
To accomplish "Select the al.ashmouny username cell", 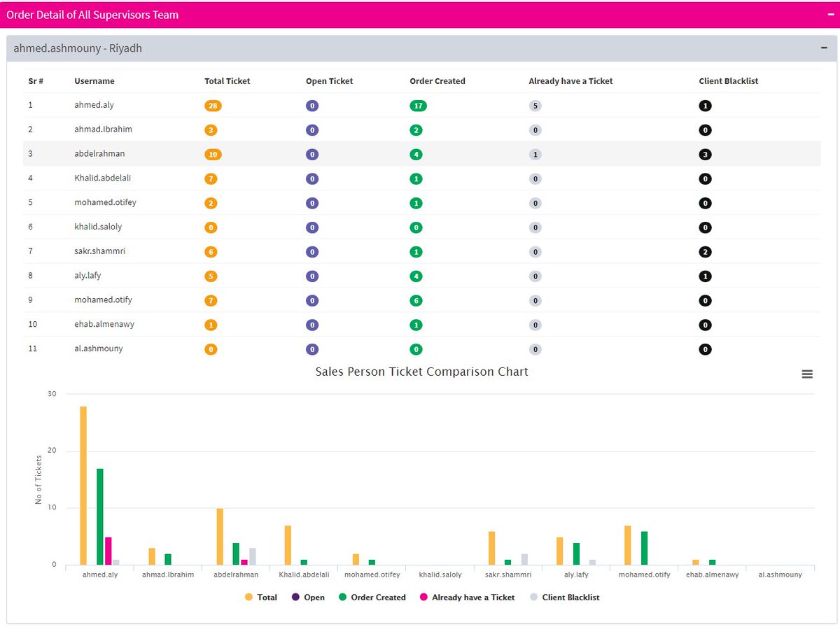I will [x=98, y=348].
